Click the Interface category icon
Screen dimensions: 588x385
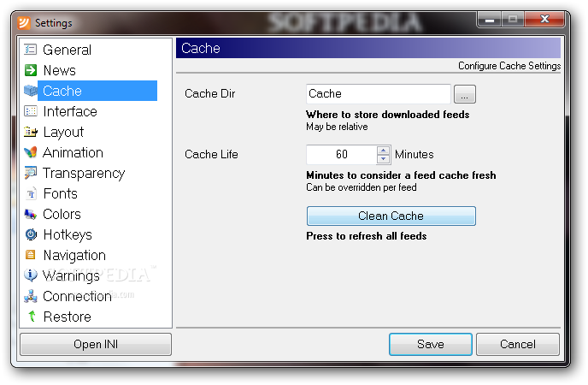tap(31, 111)
